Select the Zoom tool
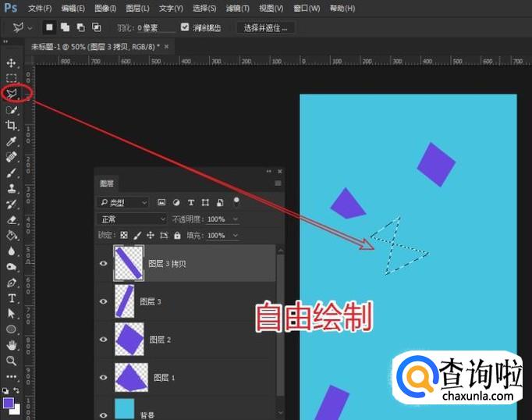 tap(12, 361)
